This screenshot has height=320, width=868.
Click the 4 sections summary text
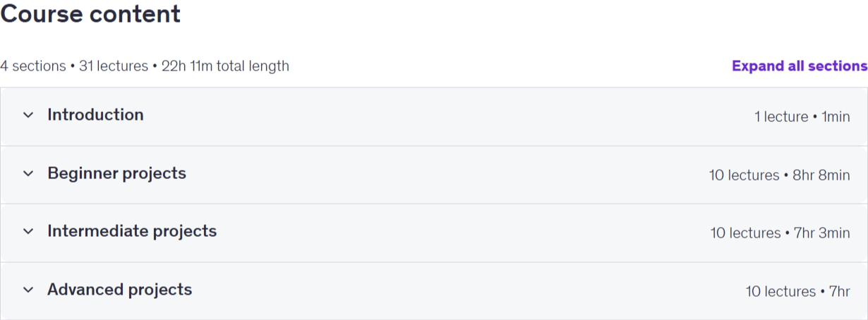pyautogui.click(x=33, y=66)
